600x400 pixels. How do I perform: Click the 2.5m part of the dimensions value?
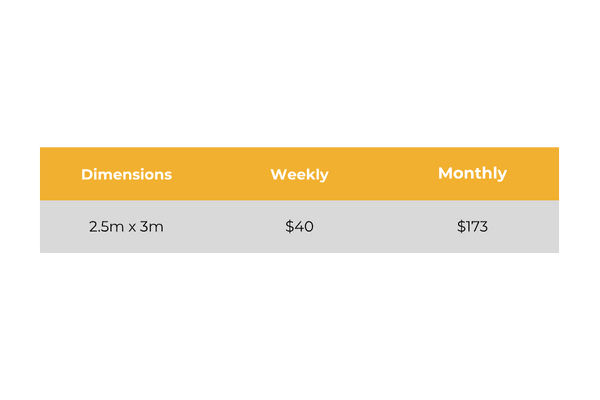click(x=106, y=227)
